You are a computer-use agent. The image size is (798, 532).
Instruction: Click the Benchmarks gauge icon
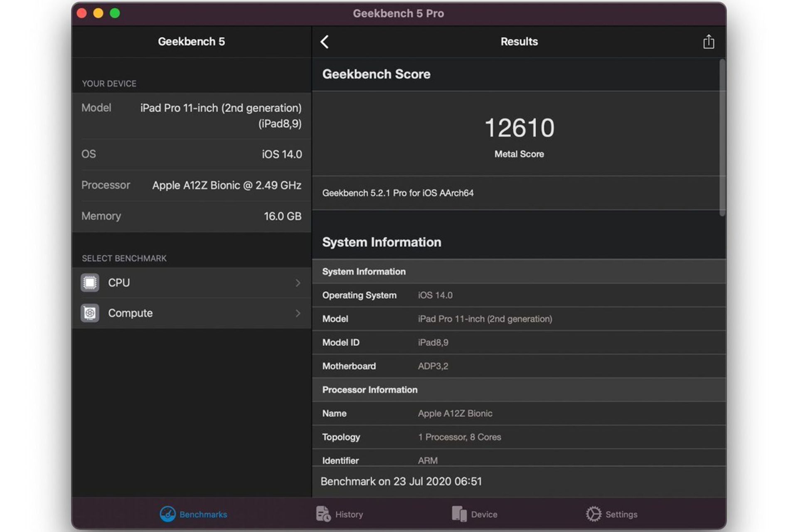pos(167,514)
